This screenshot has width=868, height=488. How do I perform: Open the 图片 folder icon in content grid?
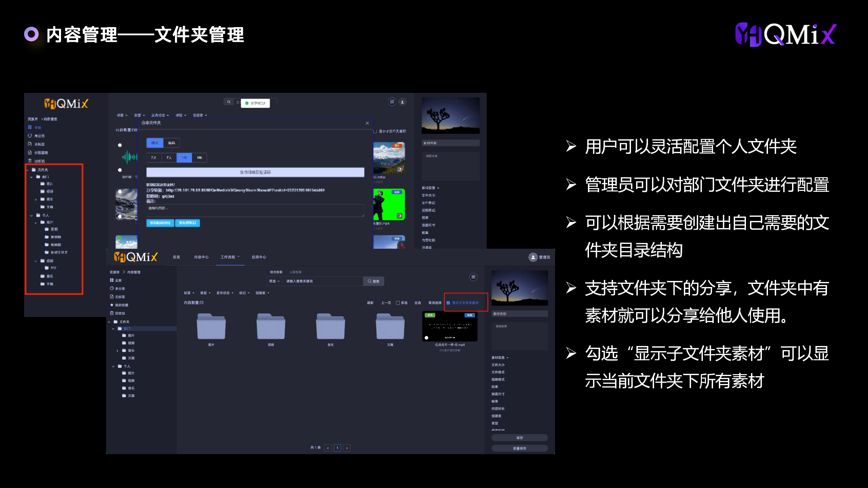(x=211, y=326)
